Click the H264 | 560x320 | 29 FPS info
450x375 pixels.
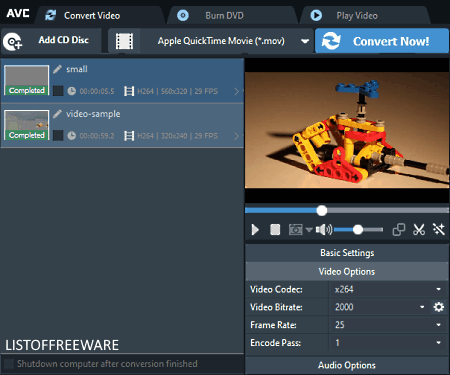coord(178,91)
